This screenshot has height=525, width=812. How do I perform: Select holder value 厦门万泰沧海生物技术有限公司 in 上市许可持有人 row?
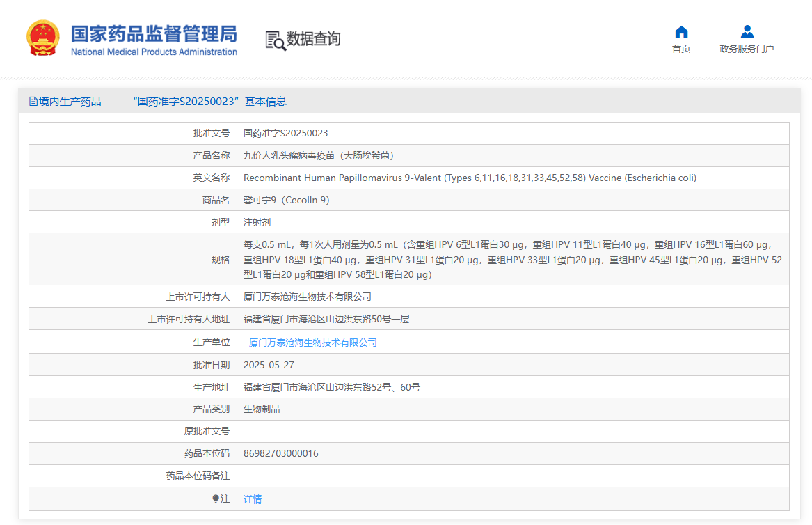click(308, 297)
